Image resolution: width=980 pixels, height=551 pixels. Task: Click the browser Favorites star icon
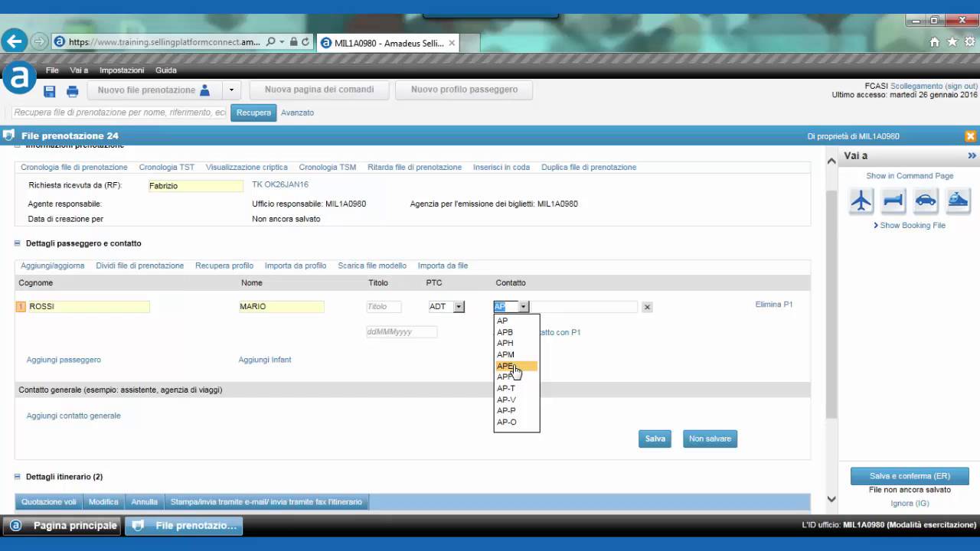952,42
